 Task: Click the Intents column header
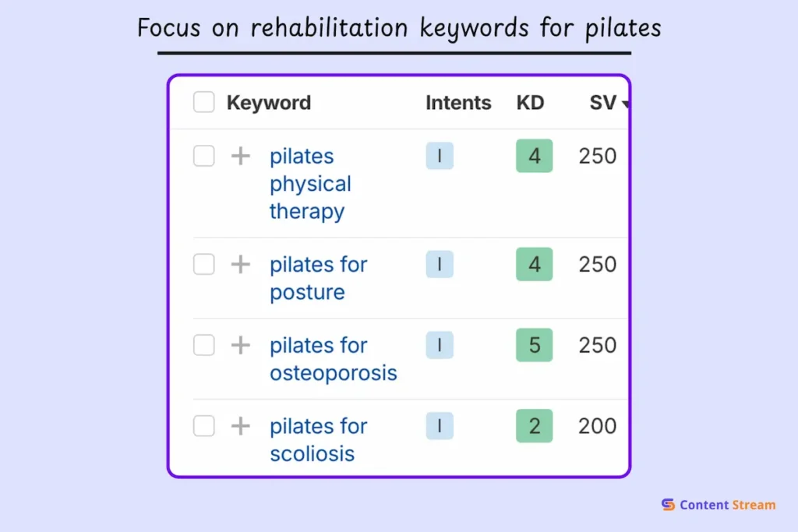coord(458,102)
